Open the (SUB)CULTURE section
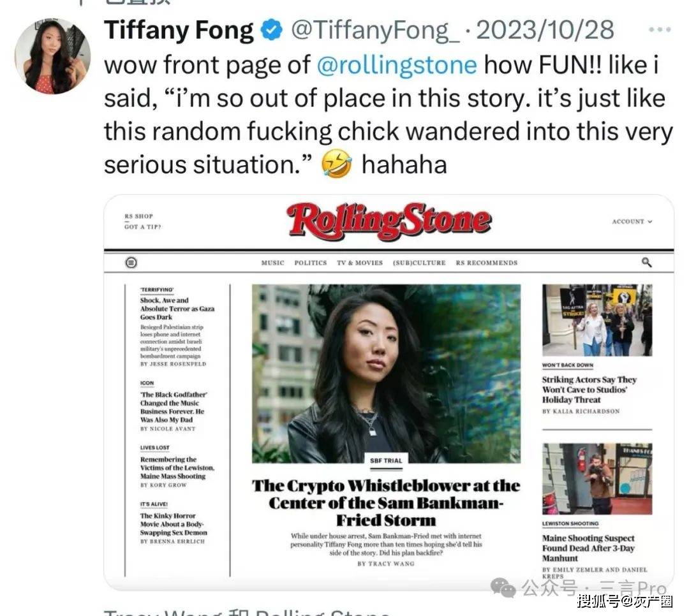The image size is (689, 616). coord(419,263)
